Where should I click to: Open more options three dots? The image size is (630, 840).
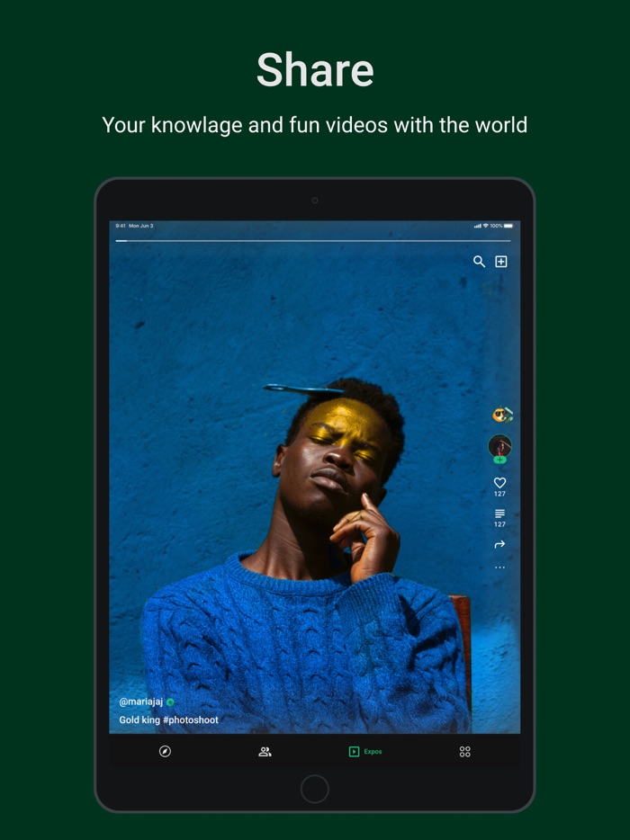coord(499,567)
